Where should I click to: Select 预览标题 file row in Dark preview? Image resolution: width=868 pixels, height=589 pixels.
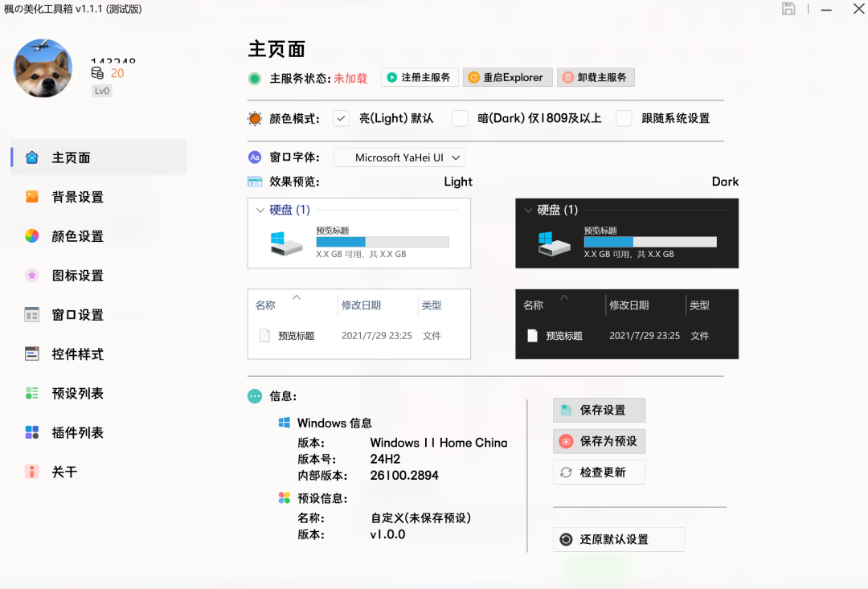627,336
